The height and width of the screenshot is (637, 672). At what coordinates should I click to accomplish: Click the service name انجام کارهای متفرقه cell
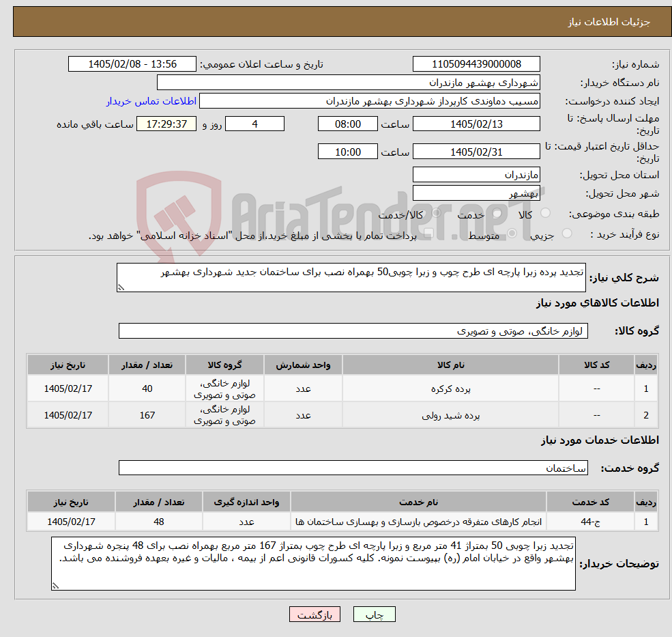(418, 522)
